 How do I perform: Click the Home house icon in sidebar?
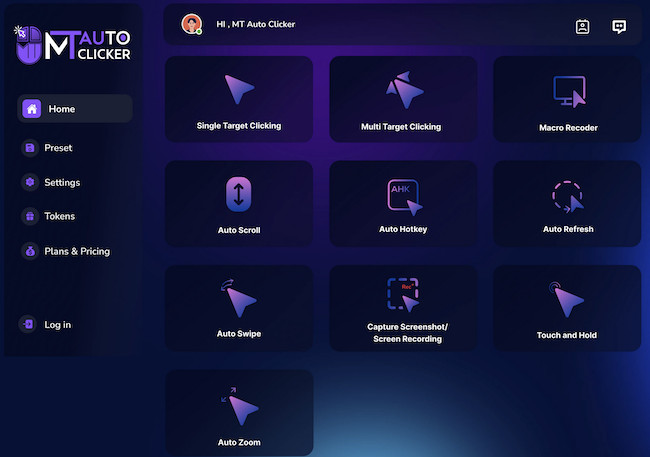coord(32,109)
